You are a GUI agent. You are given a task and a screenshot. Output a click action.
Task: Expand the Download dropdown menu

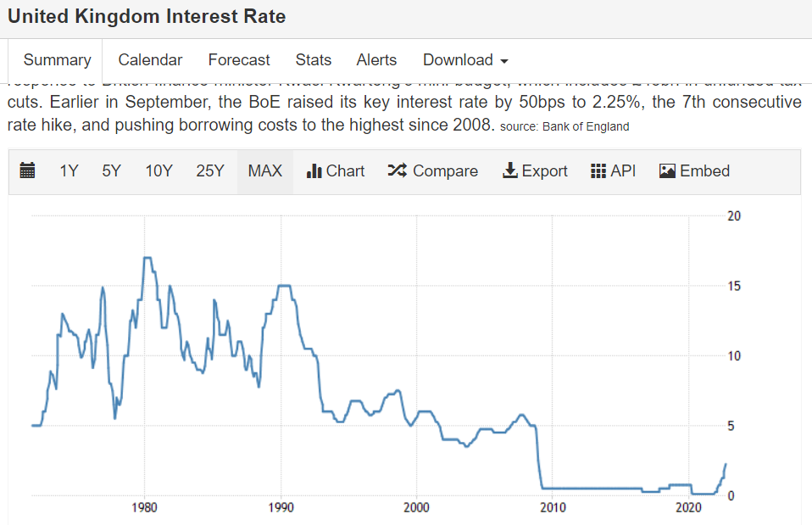point(465,60)
